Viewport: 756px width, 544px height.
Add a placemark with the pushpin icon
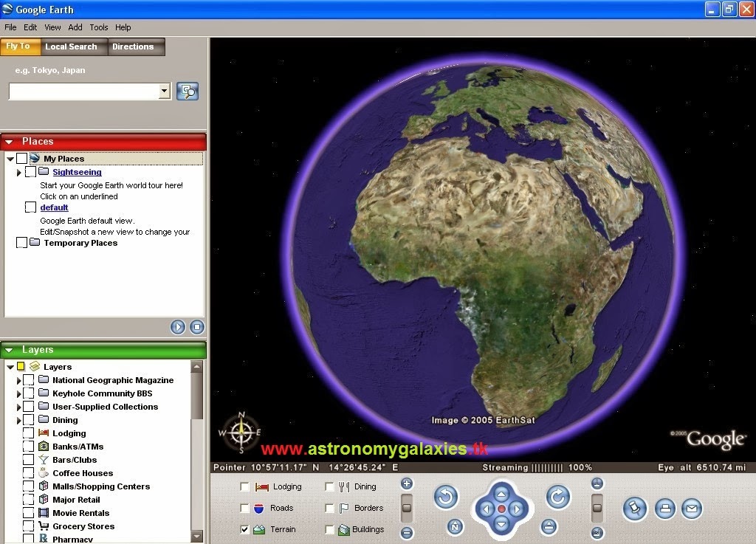click(634, 509)
